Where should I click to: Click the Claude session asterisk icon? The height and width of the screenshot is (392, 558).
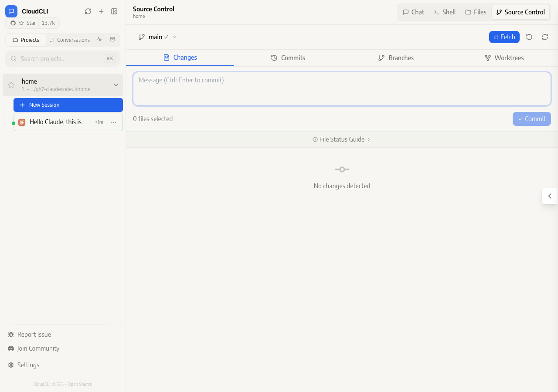click(22, 122)
